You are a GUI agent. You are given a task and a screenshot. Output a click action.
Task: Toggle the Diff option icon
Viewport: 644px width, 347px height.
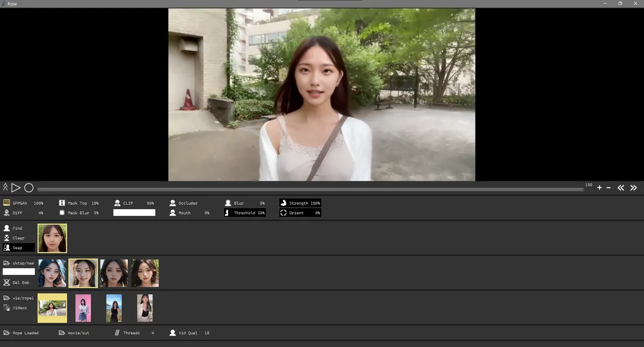(x=7, y=213)
